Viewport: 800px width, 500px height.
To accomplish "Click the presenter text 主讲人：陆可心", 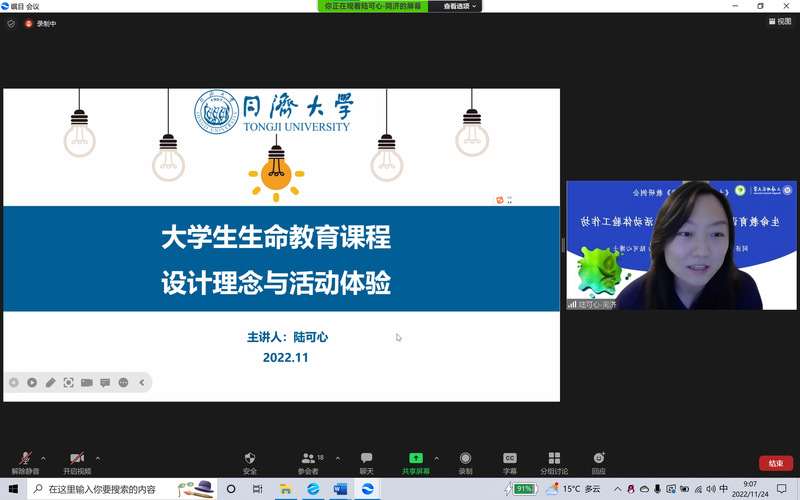I will [x=287, y=337].
